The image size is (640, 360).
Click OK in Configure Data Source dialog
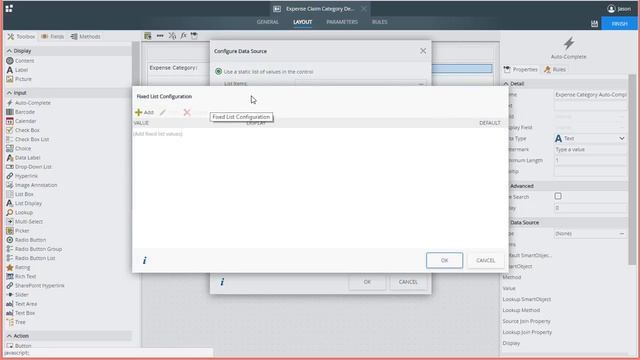[367, 282]
